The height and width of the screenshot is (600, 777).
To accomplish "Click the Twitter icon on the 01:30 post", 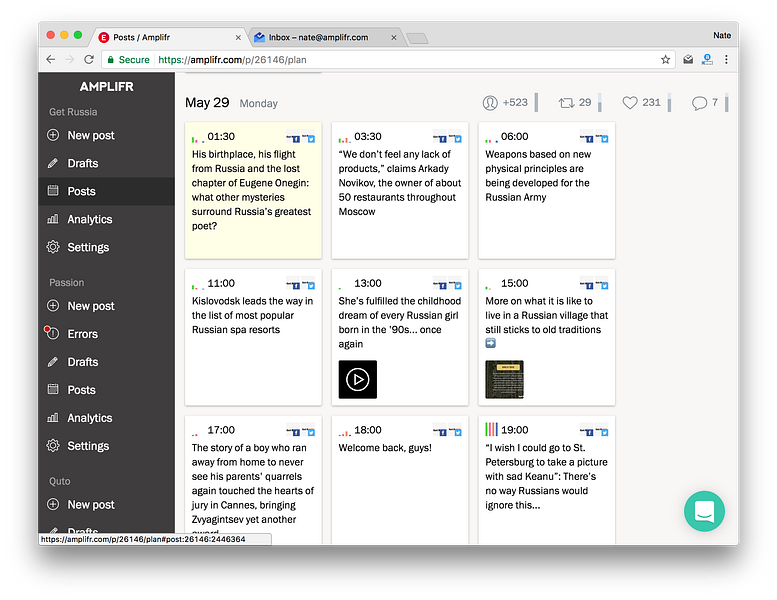I will 309,138.
